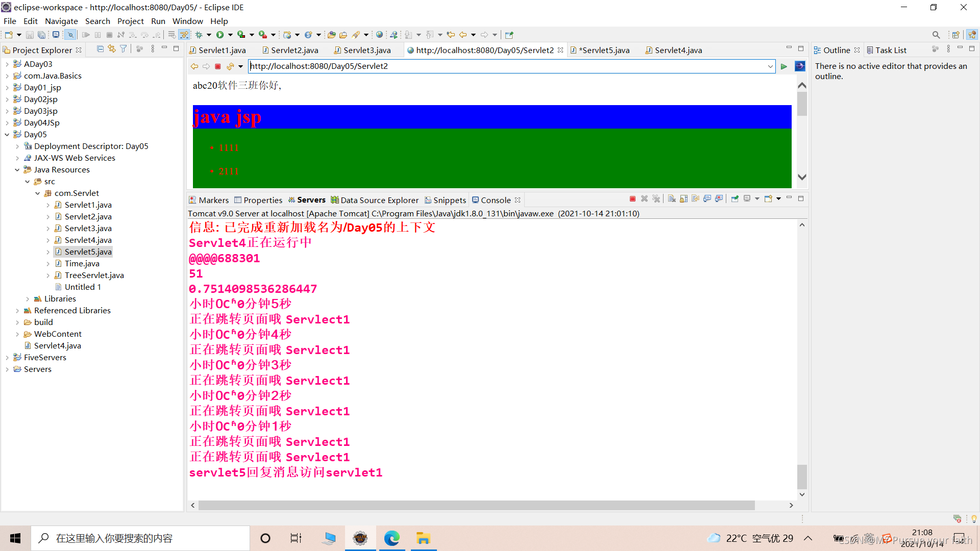This screenshot has height=551, width=980.
Task: Expand the WebContent folder
Action: click(x=17, y=334)
